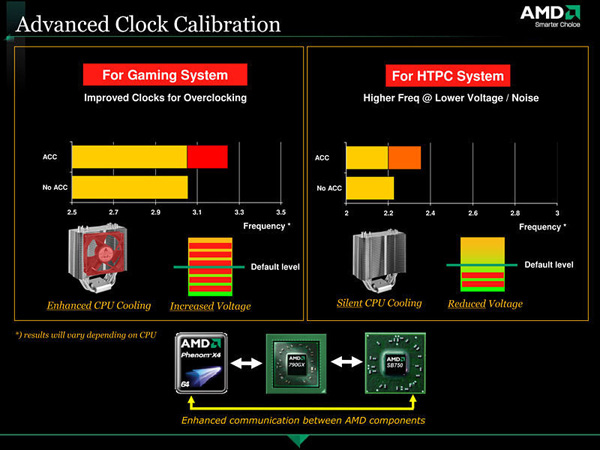Click 'Higher Freq @ Lower Voltage / Noise' subtitle

[x=451, y=98]
